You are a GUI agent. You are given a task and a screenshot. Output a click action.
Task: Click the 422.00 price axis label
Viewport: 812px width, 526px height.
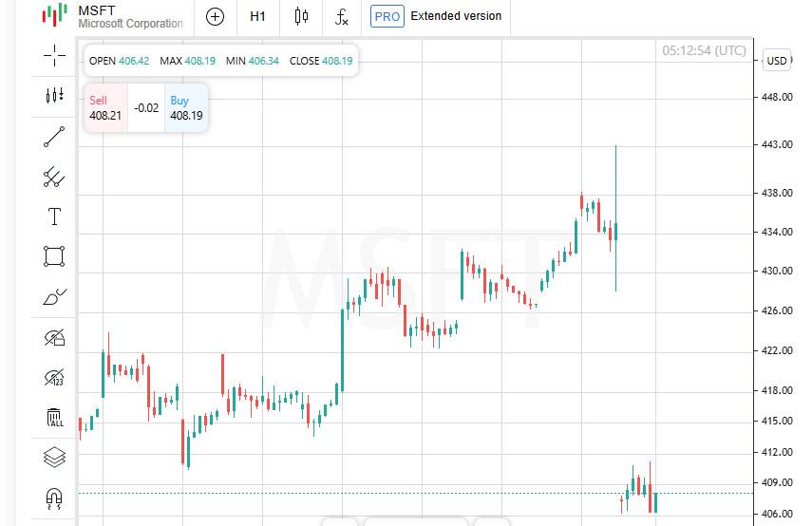[x=777, y=350]
